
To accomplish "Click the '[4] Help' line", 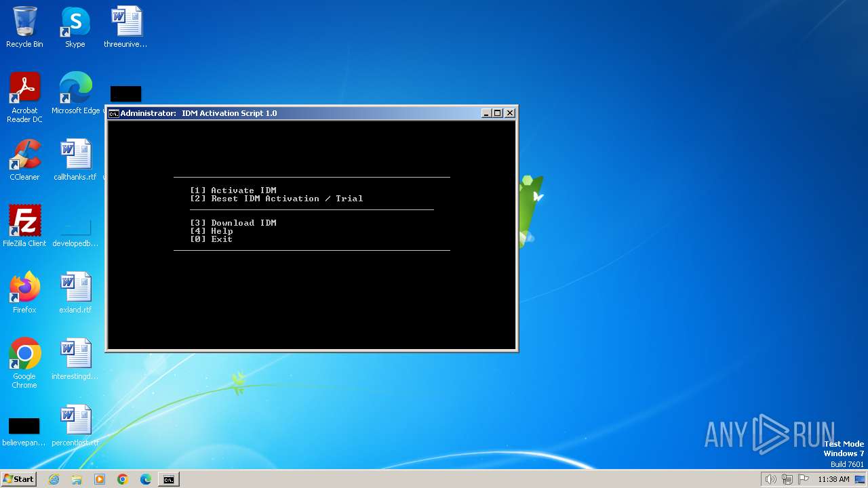I will 212,231.
